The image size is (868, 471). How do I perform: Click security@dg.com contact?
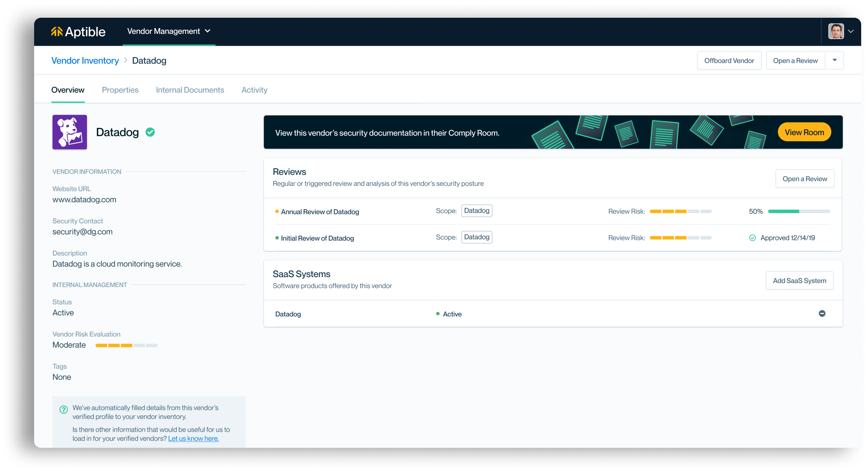click(82, 232)
